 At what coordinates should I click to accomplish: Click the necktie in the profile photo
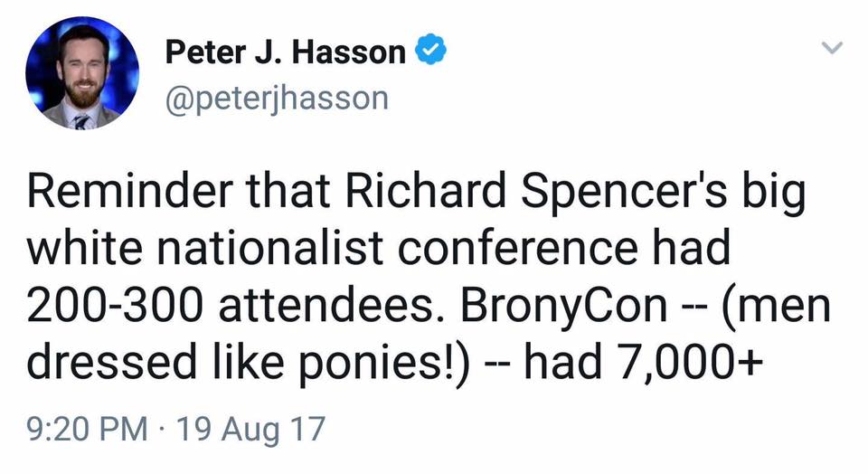pyautogui.click(x=82, y=121)
